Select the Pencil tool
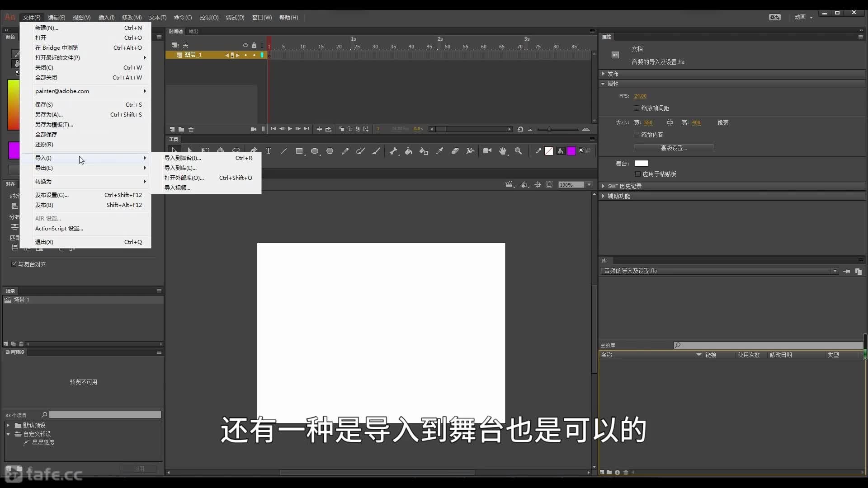Image resolution: width=868 pixels, height=488 pixels. (x=345, y=151)
